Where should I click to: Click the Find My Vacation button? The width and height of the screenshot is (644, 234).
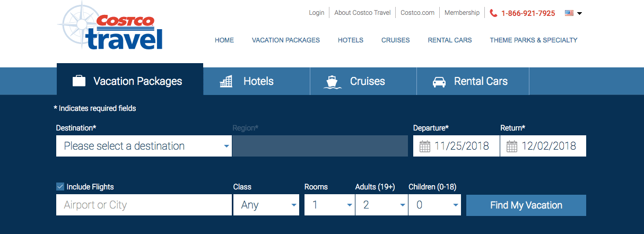click(526, 205)
